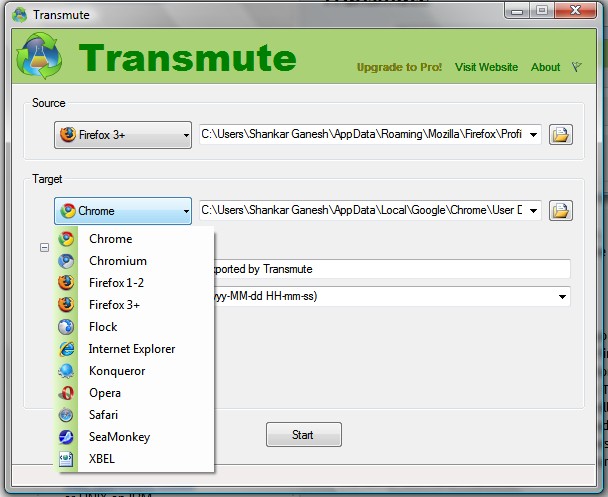Maximize the Transmute window
Screen dimensions: 608x497
click(542, 11)
